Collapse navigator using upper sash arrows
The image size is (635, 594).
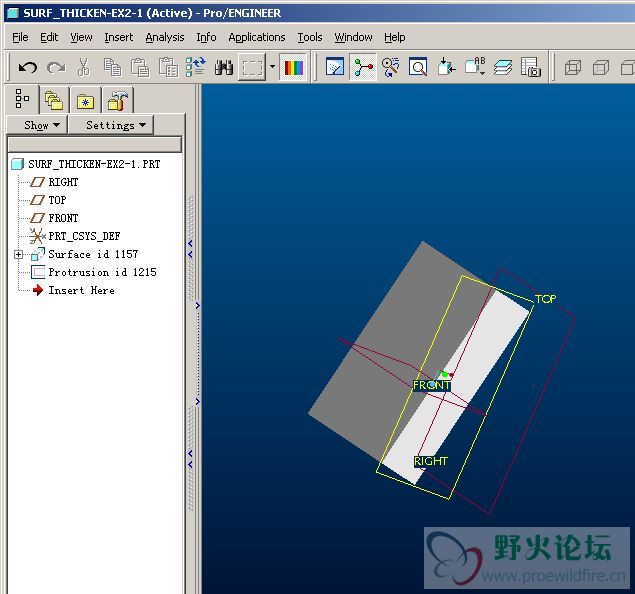tap(190, 249)
